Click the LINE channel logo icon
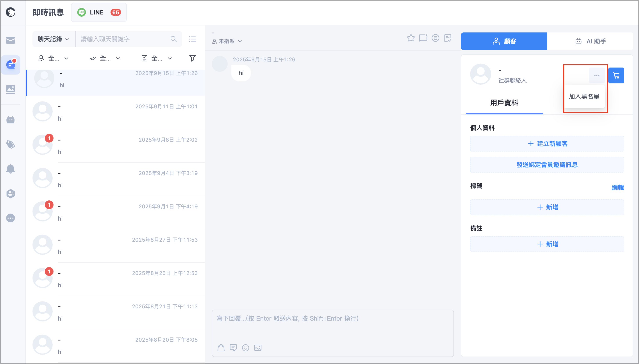The height and width of the screenshot is (364, 639). click(82, 12)
